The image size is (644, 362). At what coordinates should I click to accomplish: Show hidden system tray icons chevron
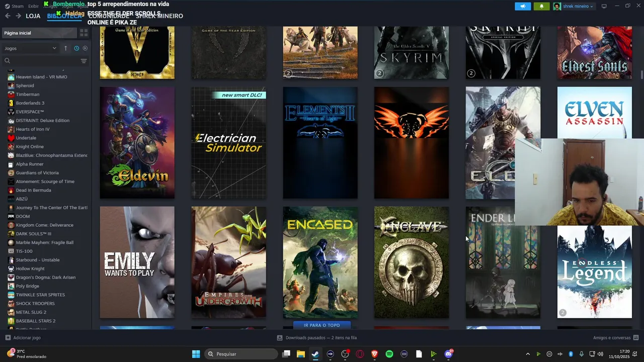(x=528, y=354)
